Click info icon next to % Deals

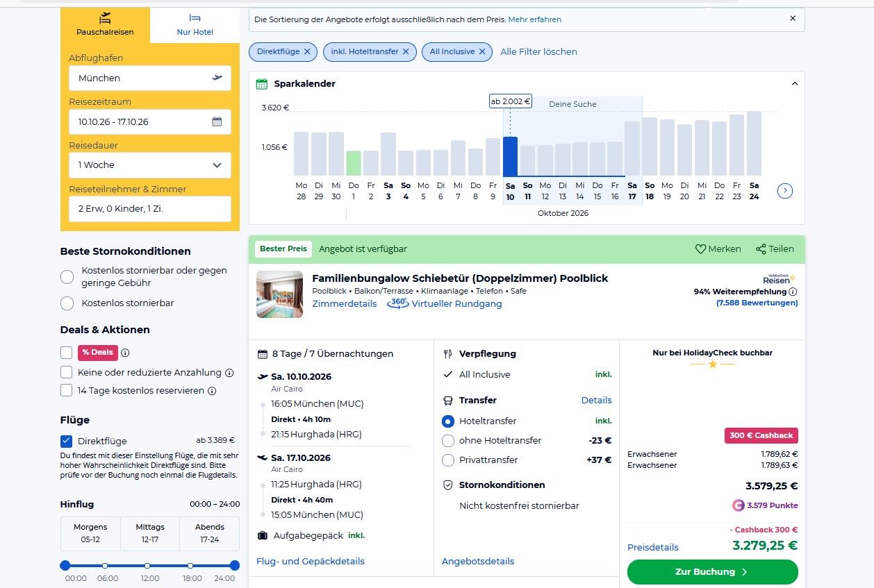point(126,353)
